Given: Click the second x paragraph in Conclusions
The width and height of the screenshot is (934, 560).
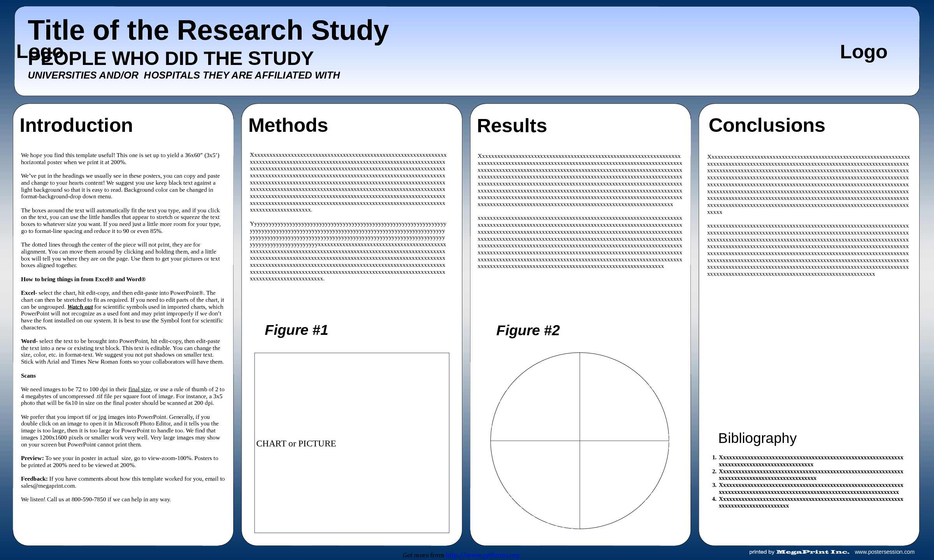Looking at the screenshot, I should point(808,250).
